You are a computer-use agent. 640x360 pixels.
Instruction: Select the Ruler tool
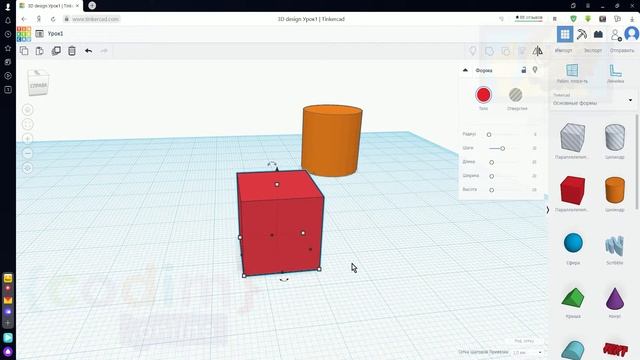(x=616, y=73)
